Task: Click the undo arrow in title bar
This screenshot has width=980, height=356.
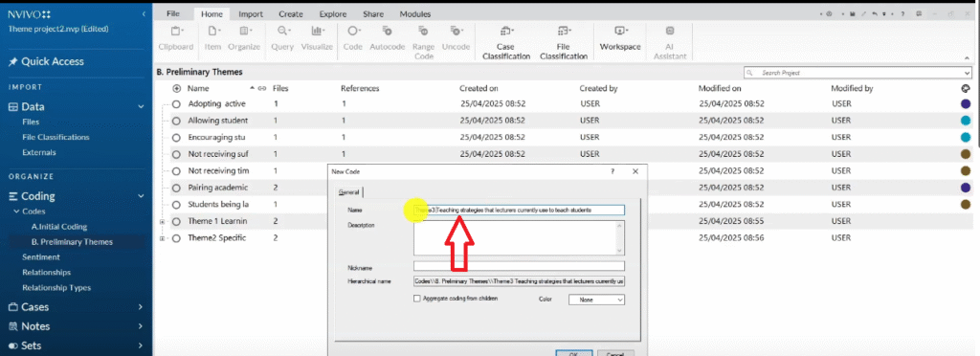Action: point(875,13)
